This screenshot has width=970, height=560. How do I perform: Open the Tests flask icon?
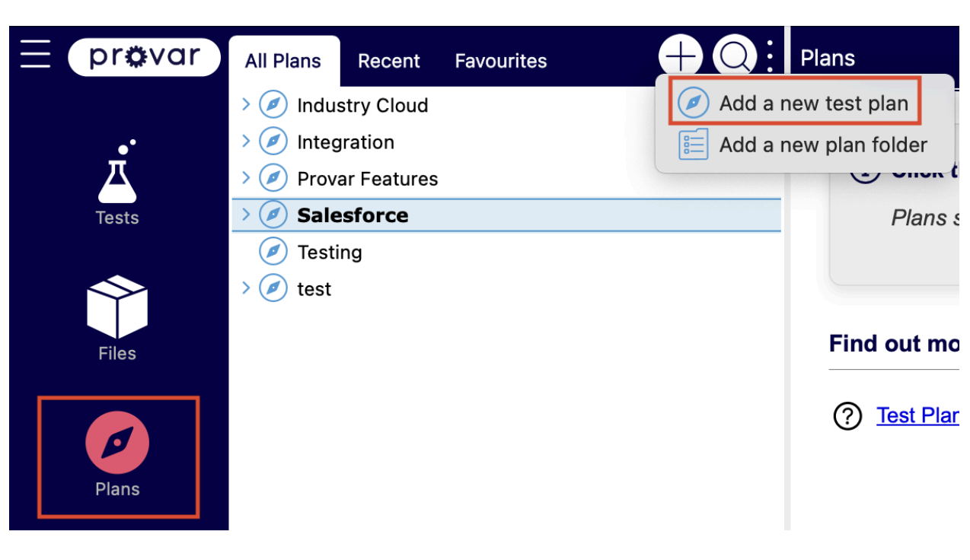tap(117, 171)
